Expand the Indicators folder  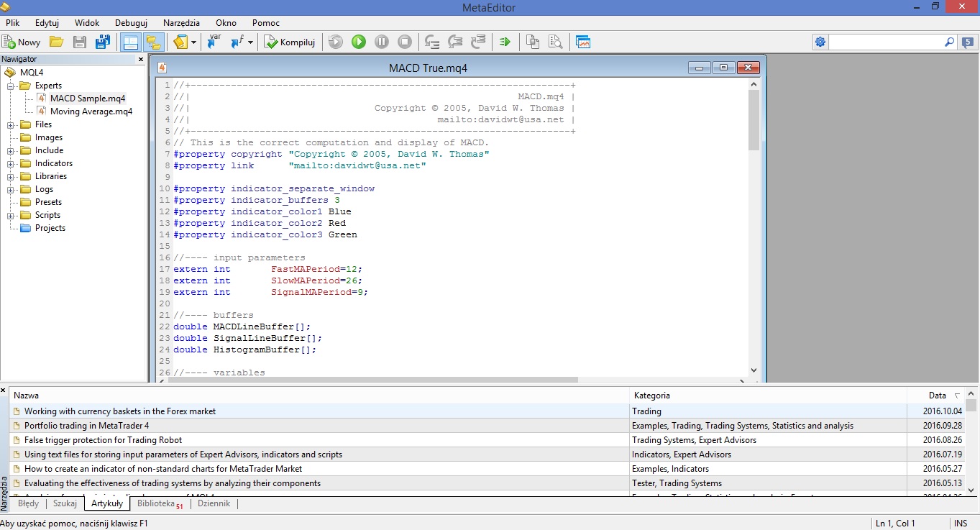(x=11, y=163)
